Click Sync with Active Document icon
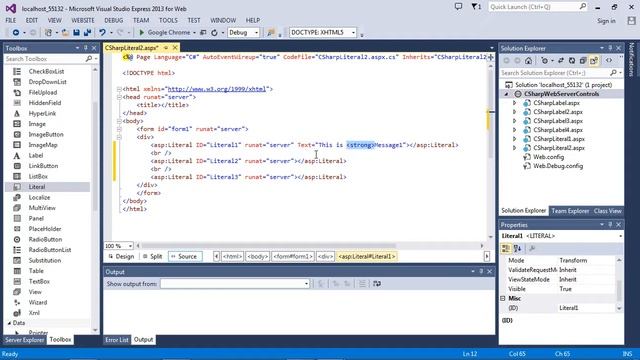Screen dimensions: 640x360 [561, 60]
